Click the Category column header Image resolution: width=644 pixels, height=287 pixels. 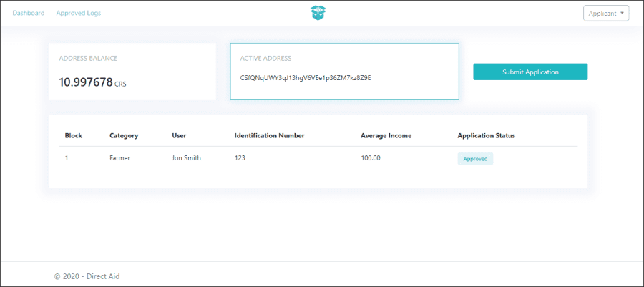click(124, 135)
